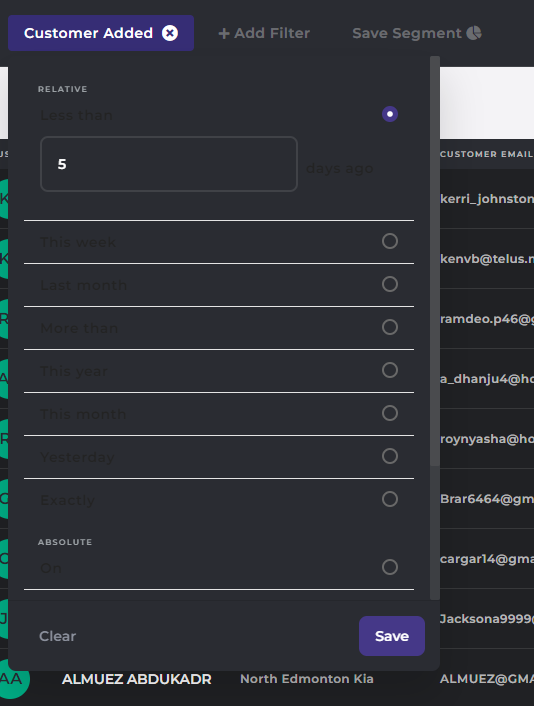
Task: Click the Brar6464 email cell
Action: (487, 499)
